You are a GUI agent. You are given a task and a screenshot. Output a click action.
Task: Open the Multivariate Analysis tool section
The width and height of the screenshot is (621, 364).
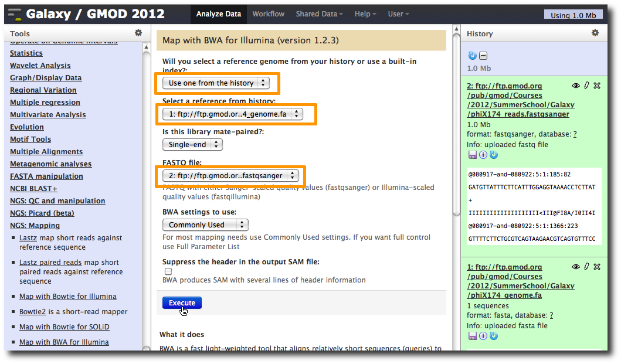point(48,114)
